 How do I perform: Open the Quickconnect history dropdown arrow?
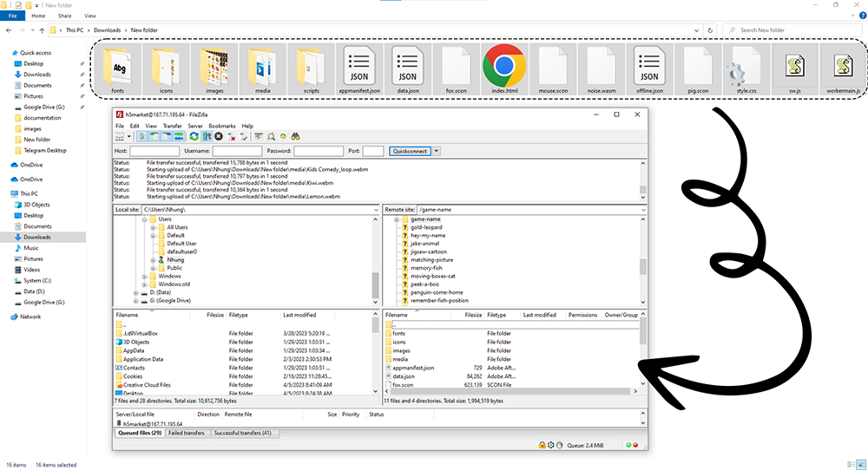[437, 151]
